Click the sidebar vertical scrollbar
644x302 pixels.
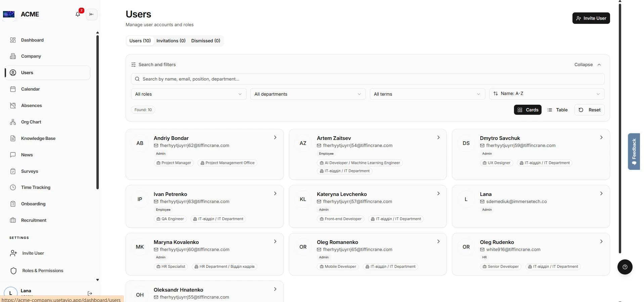[97, 112]
